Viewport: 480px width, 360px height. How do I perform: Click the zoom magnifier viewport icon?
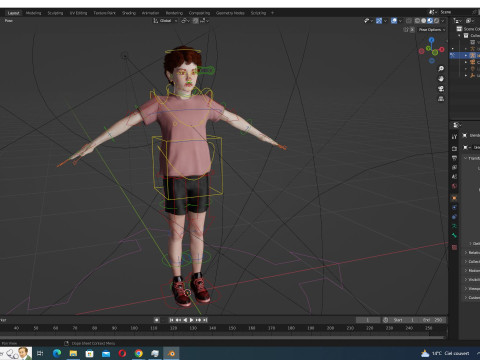[441, 69]
